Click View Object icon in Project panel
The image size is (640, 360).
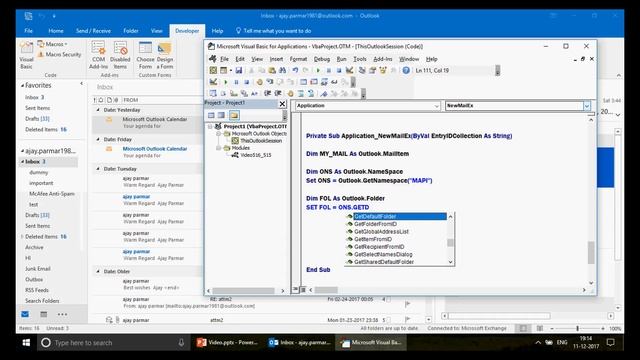[221, 115]
